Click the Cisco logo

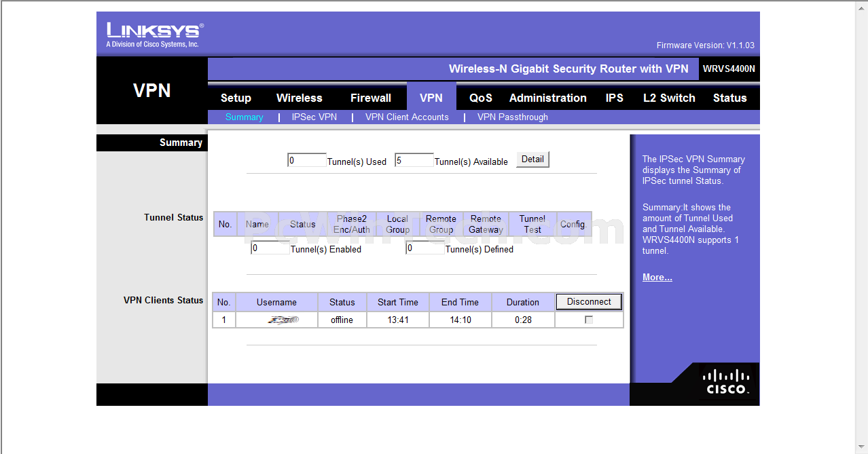727,382
